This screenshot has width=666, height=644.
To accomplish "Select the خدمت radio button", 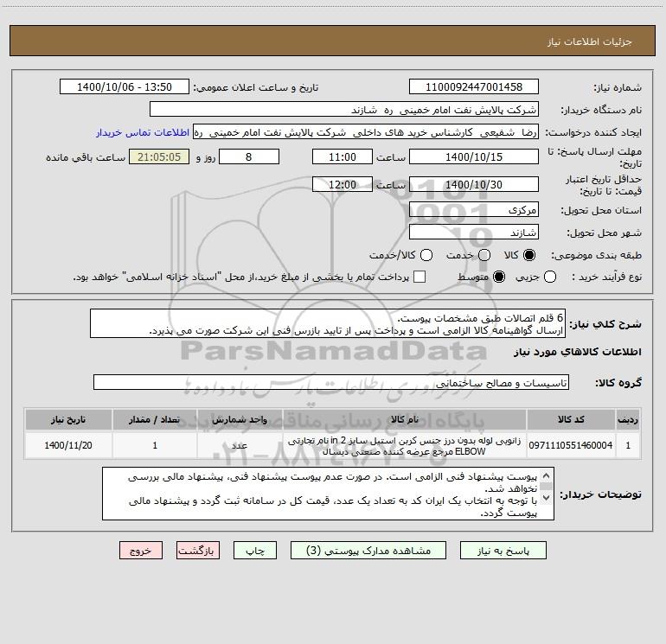I will click(484, 255).
